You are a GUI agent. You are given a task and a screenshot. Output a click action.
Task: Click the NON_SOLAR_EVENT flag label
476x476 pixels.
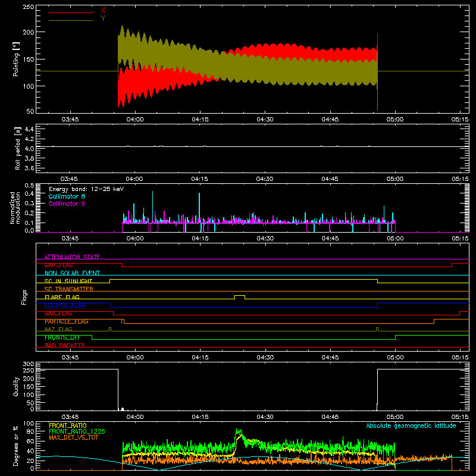click(x=72, y=273)
